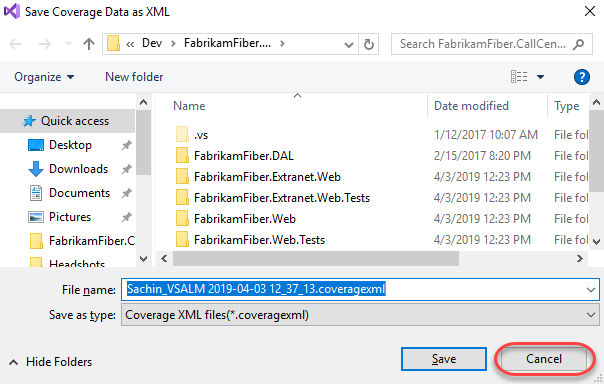604x384 pixels.
Task: Expand the File name history dropdown
Action: click(x=591, y=290)
